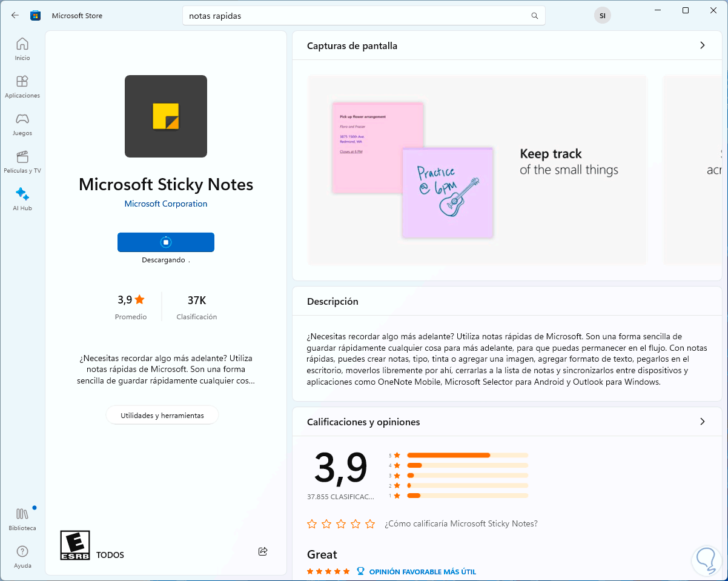Open Películas y TV section
Viewport: 728px width, 581px height.
click(x=22, y=161)
